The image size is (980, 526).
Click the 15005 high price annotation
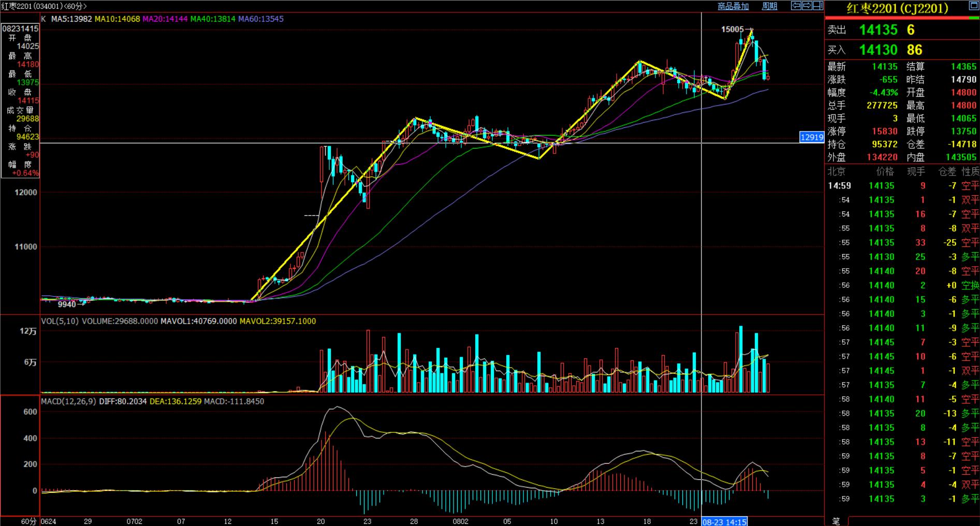732,30
